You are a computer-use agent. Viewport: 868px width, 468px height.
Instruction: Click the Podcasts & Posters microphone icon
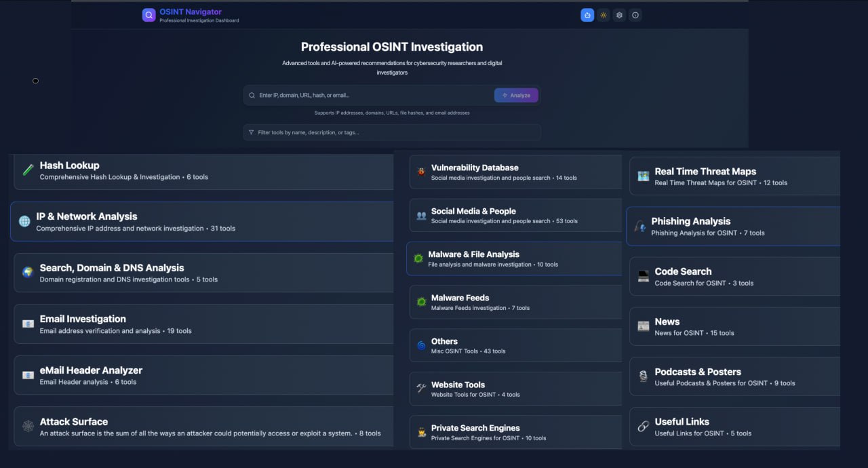pos(643,376)
